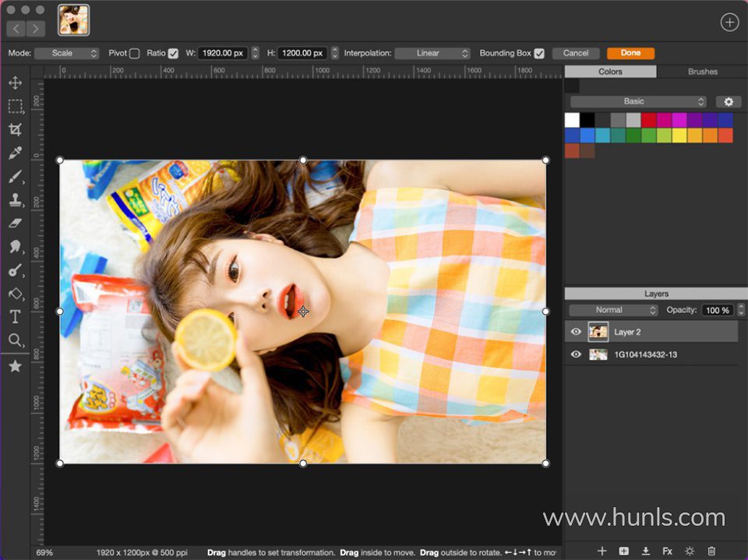Screen dimensions: 748x560
Task: Select the Eraser tool
Action: 15,224
